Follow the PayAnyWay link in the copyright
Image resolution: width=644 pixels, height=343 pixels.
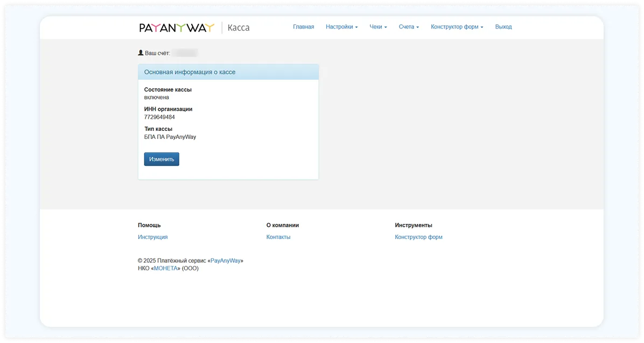(226, 261)
